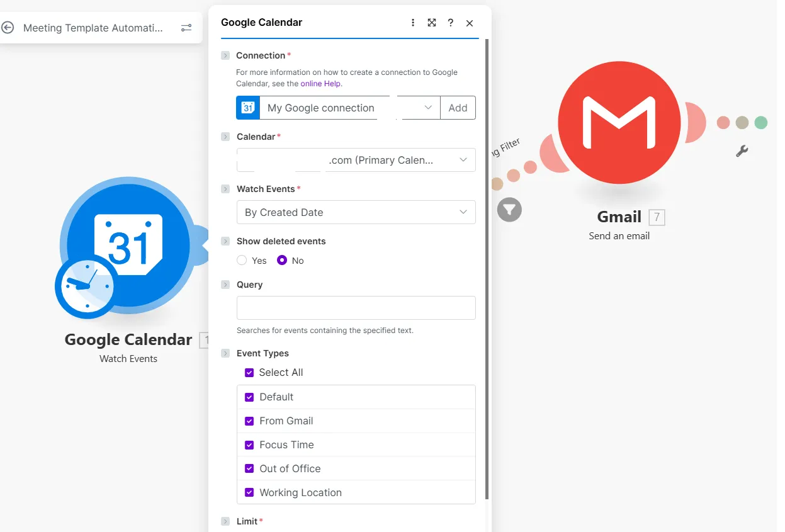Click the calendar 31 icon in Connection field
785x532 pixels.
coord(248,108)
